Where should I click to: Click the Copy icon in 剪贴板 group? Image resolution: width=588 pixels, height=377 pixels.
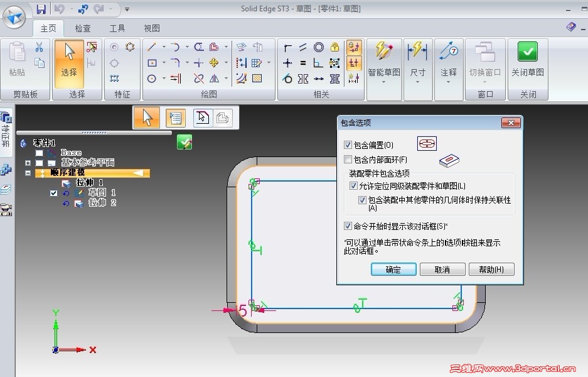(x=39, y=63)
